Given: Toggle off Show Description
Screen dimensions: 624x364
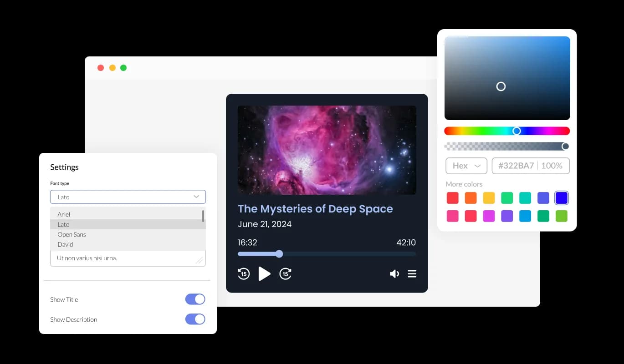Looking at the screenshot, I should [195, 319].
